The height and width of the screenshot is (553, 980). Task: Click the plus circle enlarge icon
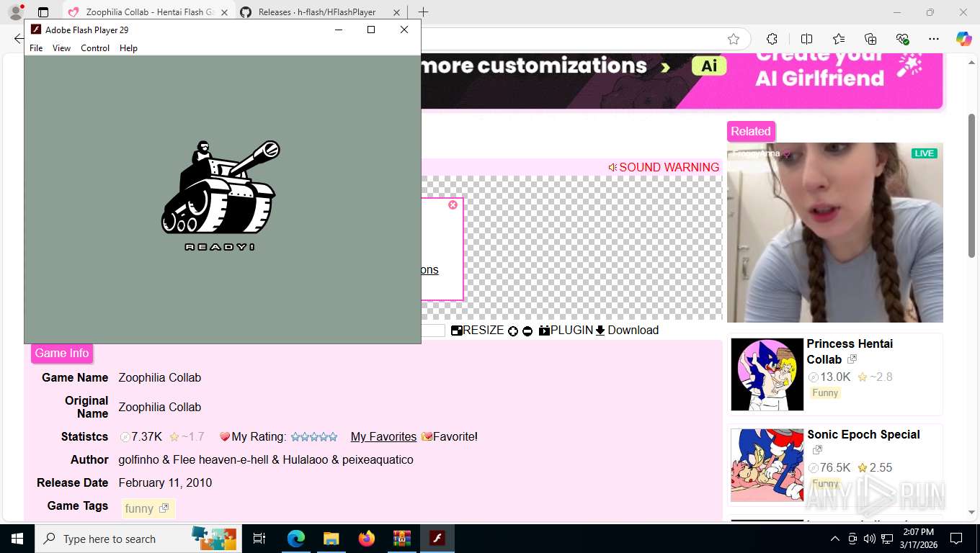click(x=513, y=331)
